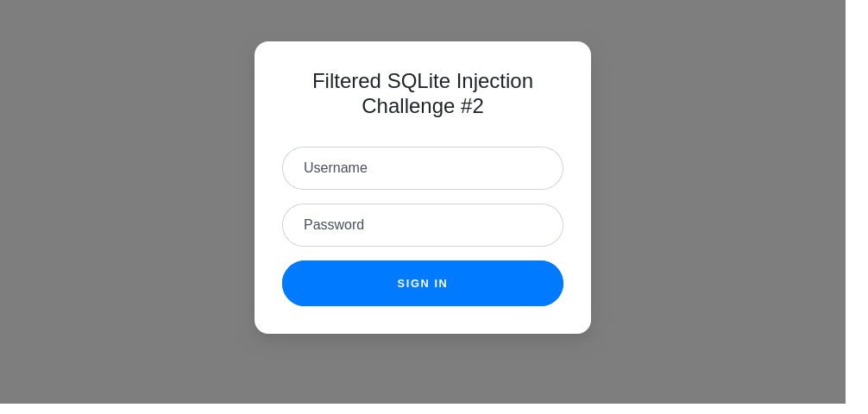Click the white space between heading and Username
868x414 pixels.
click(x=422, y=133)
